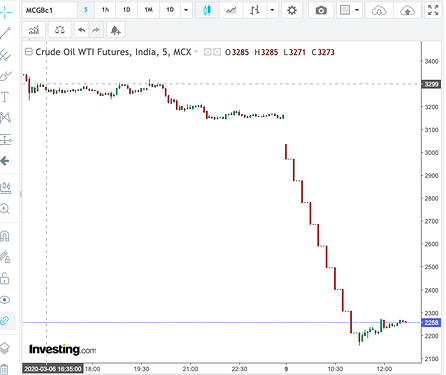Click the trash remove drawings icon
Screen dimensions: 446x375
(x=4, y=369)
